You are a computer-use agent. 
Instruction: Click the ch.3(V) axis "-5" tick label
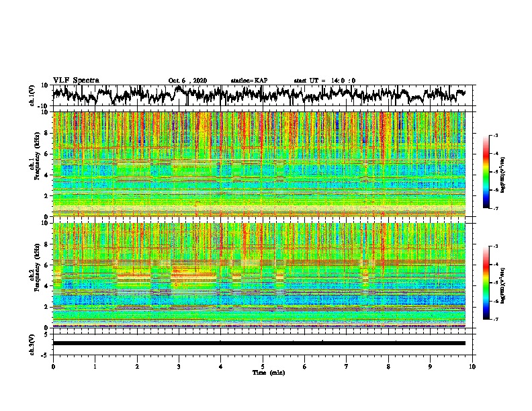click(45, 355)
